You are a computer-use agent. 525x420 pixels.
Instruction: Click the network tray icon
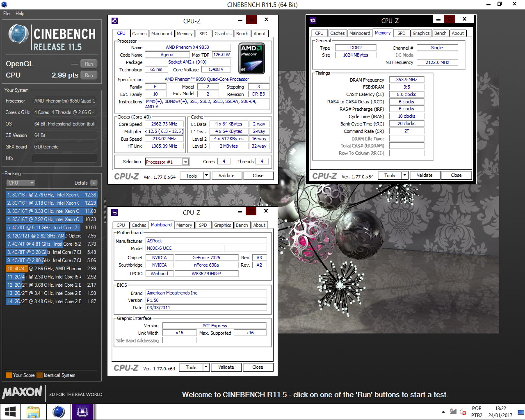[453, 412]
